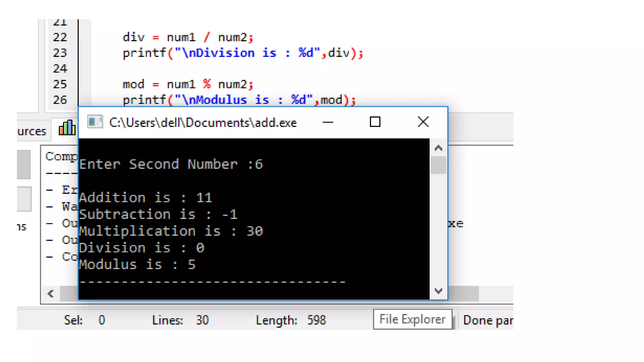Place the cursor in the printf Division code line

pyautogui.click(x=242, y=53)
